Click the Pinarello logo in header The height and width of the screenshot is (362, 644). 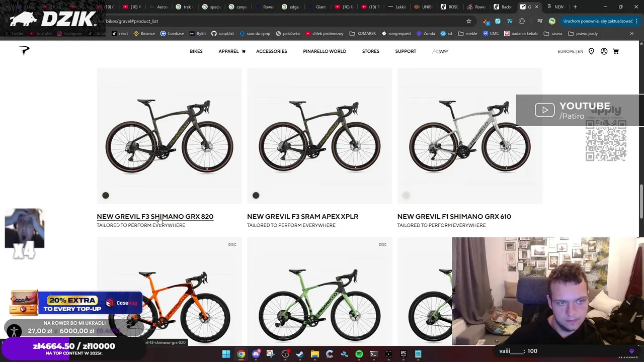pyautogui.click(x=25, y=50)
